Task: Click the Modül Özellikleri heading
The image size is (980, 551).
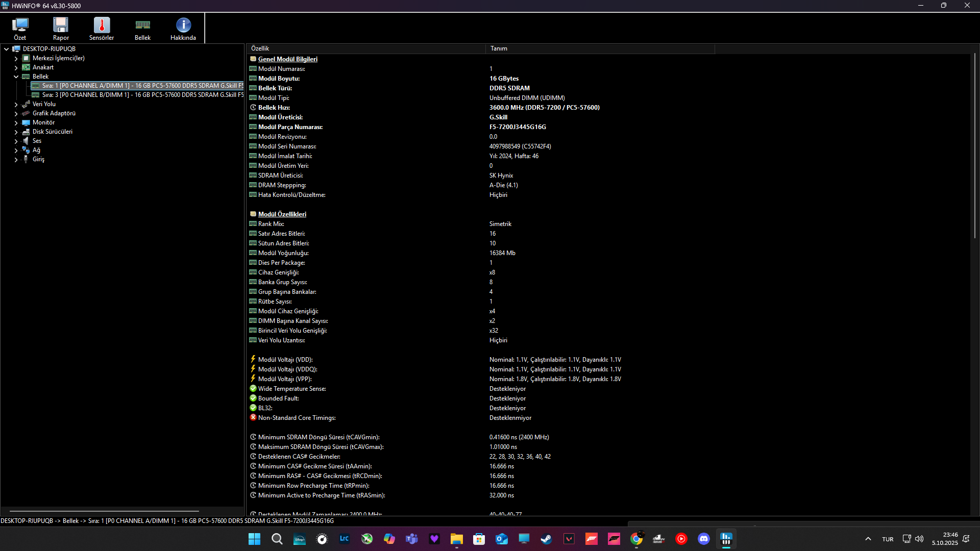Action: pyautogui.click(x=282, y=214)
